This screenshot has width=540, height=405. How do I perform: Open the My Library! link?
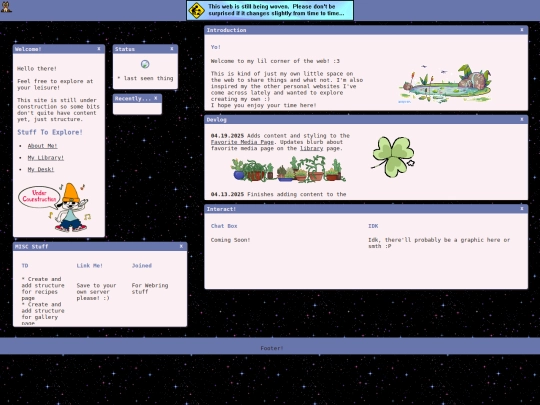pyautogui.click(x=46, y=157)
